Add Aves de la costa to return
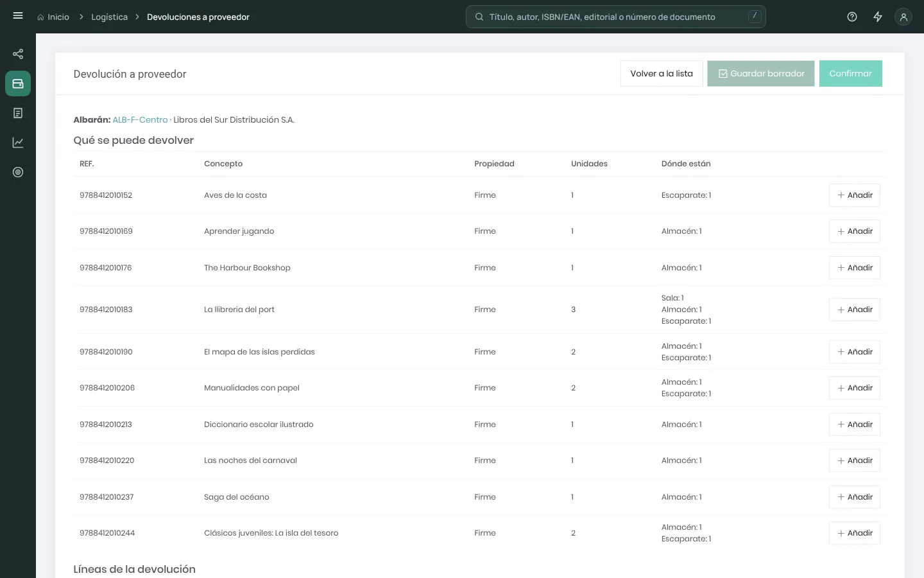This screenshot has height=578, width=924. 855,195
